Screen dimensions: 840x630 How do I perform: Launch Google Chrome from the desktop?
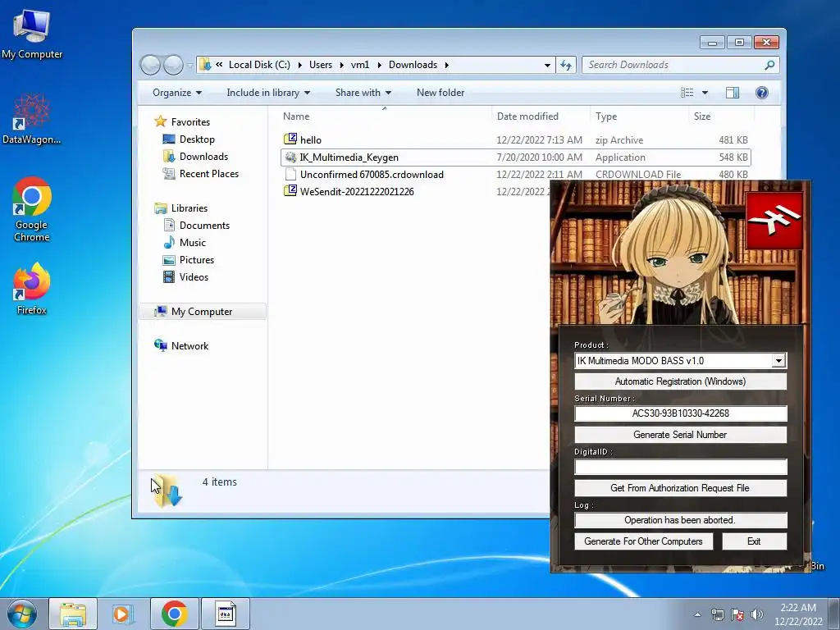(32, 209)
